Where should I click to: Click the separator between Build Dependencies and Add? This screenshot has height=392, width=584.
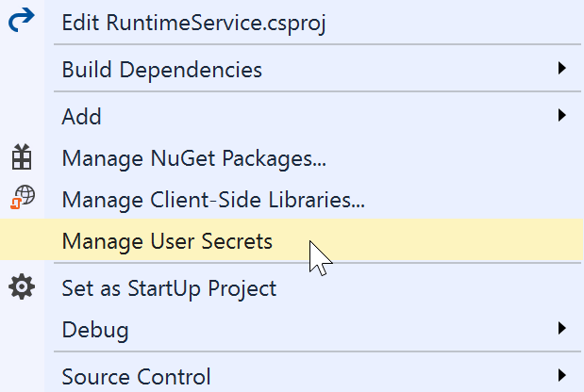pos(317,91)
